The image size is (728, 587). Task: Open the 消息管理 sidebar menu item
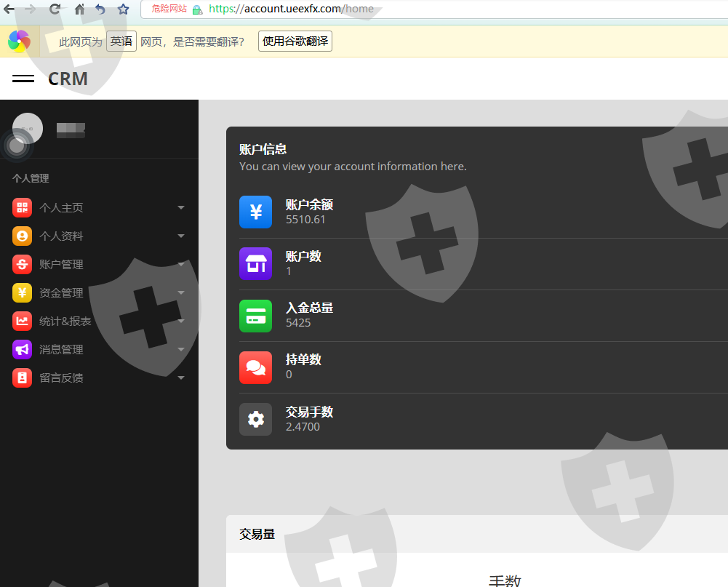click(61, 350)
